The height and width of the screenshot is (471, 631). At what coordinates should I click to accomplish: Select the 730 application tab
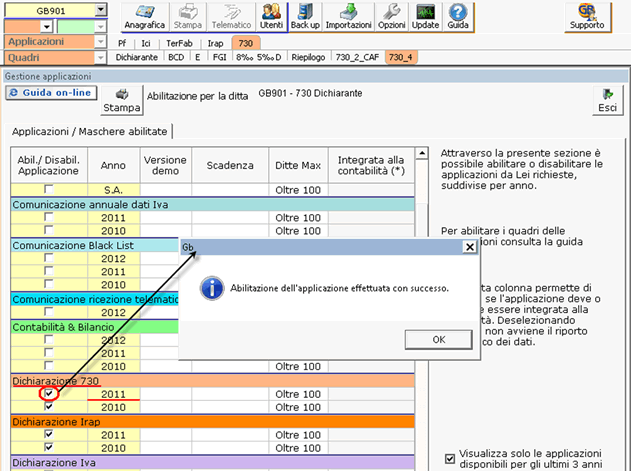245,43
